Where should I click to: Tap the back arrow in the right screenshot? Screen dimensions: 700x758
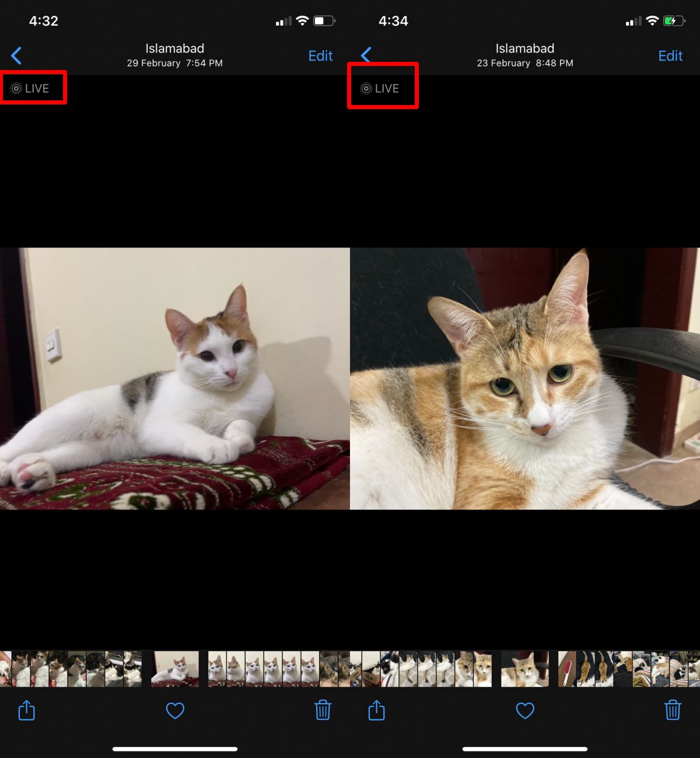point(366,55)
